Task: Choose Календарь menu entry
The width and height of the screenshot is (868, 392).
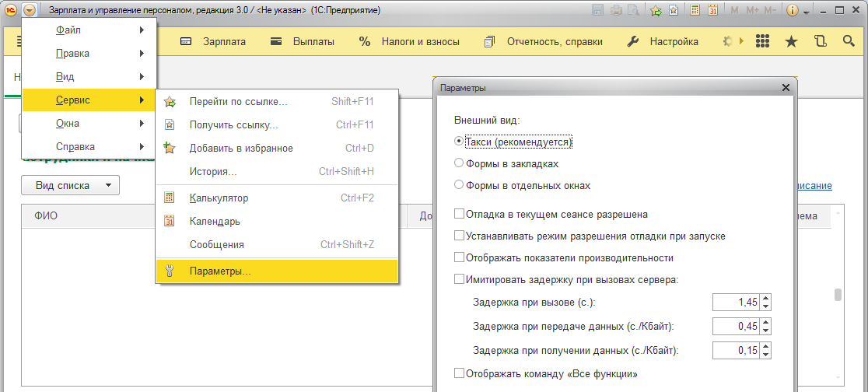Action: [277, 222]
